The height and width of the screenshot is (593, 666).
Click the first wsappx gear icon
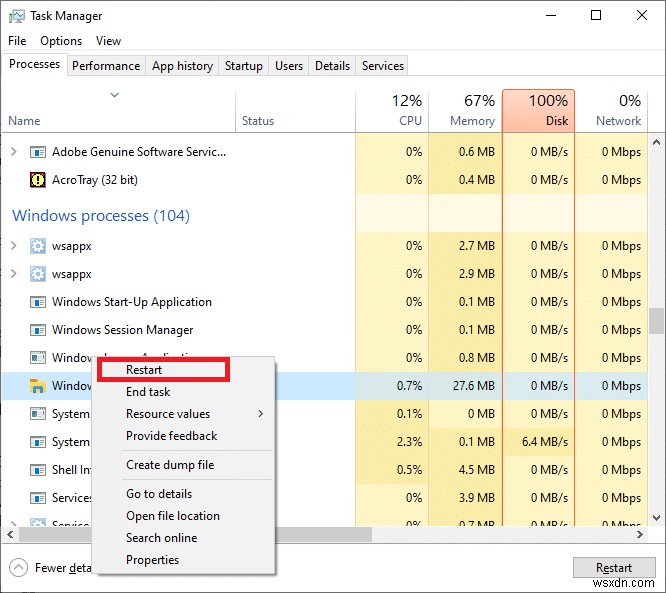[x=38, y=246]
